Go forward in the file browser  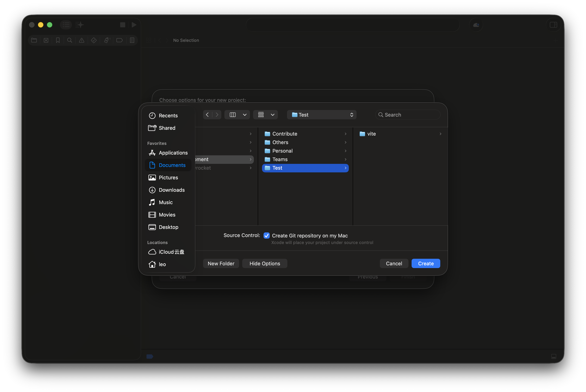pyautogui.click(x=217, y=115)
